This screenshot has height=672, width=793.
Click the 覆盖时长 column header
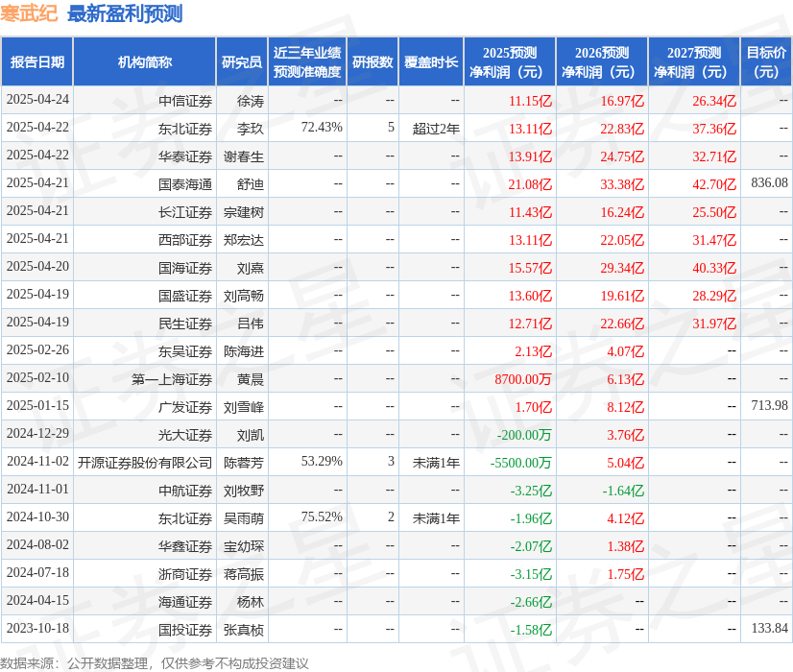(431, 61)
